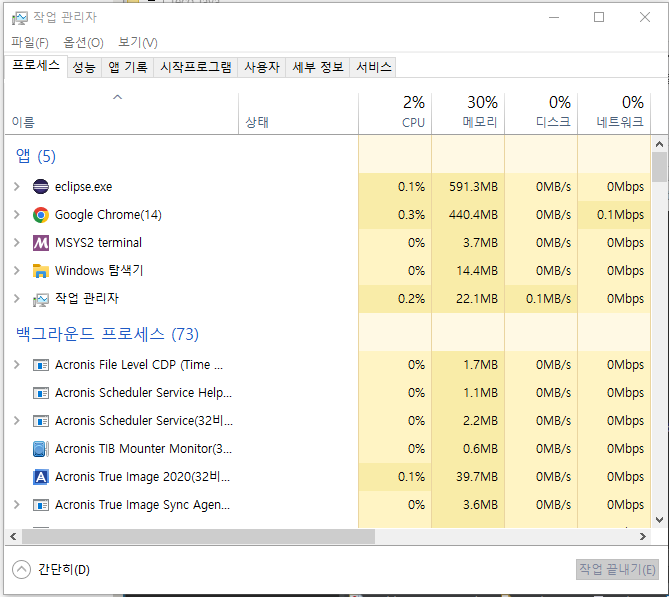Expand the 작업 관리자 process group
This screenshot has width=669, height=597.
pos(17,299)
